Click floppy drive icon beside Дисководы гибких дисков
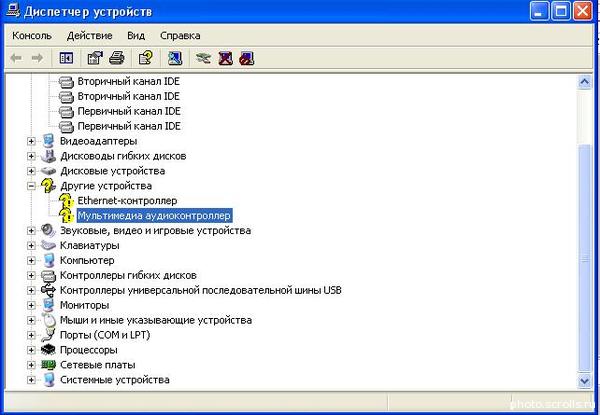The image size is (600, 415). click(x=48, y=156)
